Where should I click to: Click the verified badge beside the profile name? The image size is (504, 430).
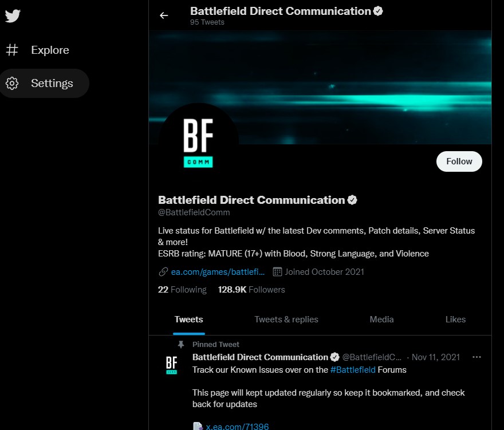352,200
